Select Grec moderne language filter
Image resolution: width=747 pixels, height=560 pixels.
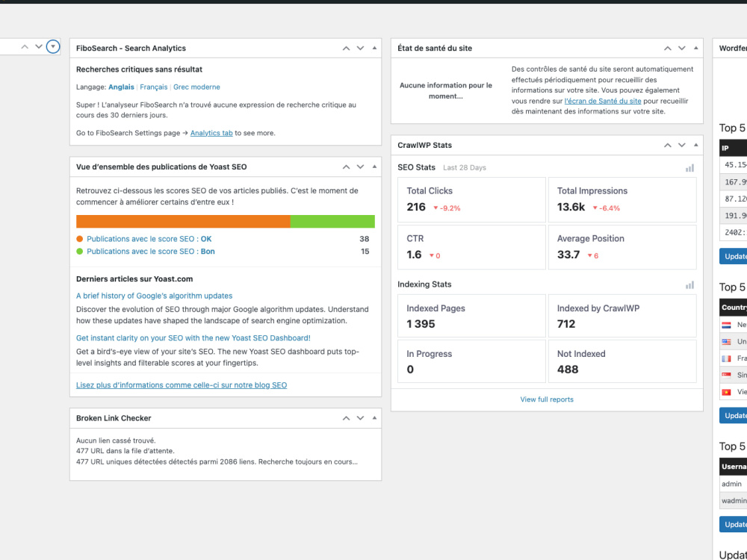point(196,87)
